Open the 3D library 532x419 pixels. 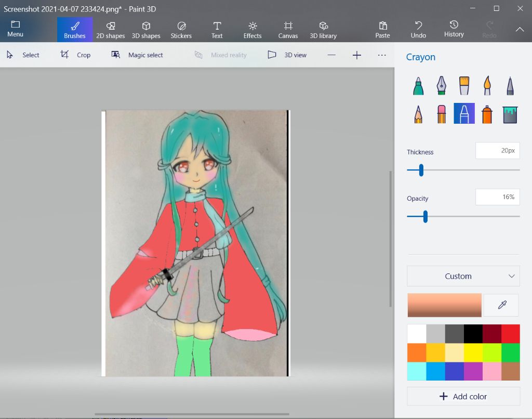tap(323, 30)
